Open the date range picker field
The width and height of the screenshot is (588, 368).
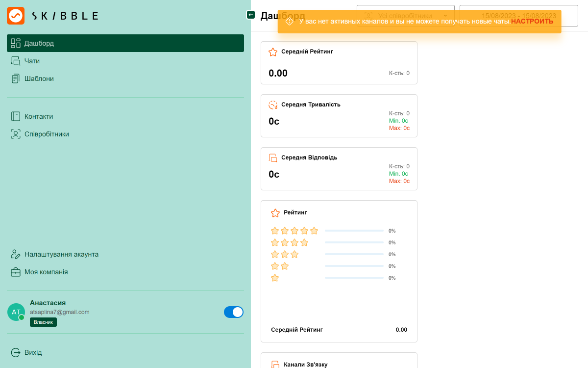519,16
